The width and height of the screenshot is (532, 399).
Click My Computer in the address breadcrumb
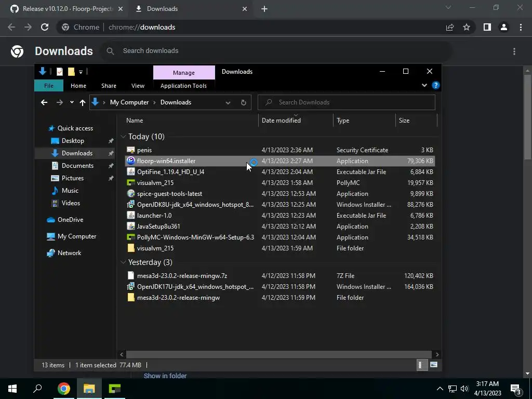pos(129,102)
